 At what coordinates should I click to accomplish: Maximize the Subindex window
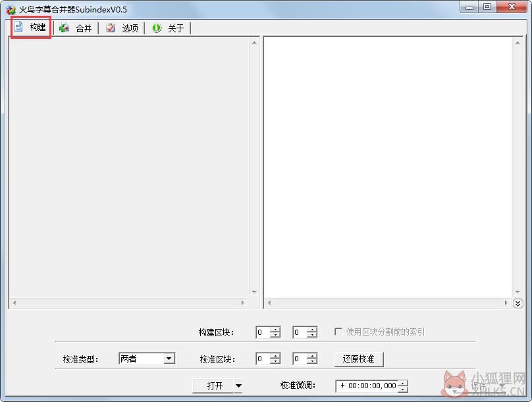[487, 7]
